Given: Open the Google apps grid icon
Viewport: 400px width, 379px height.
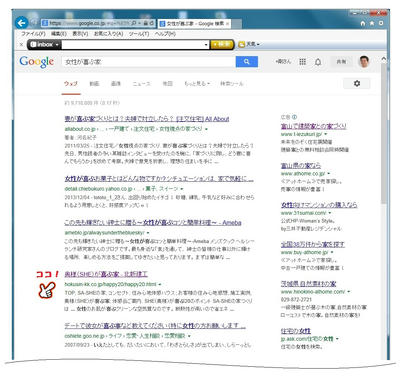Looking at the screenshot, I should point(302,62).
